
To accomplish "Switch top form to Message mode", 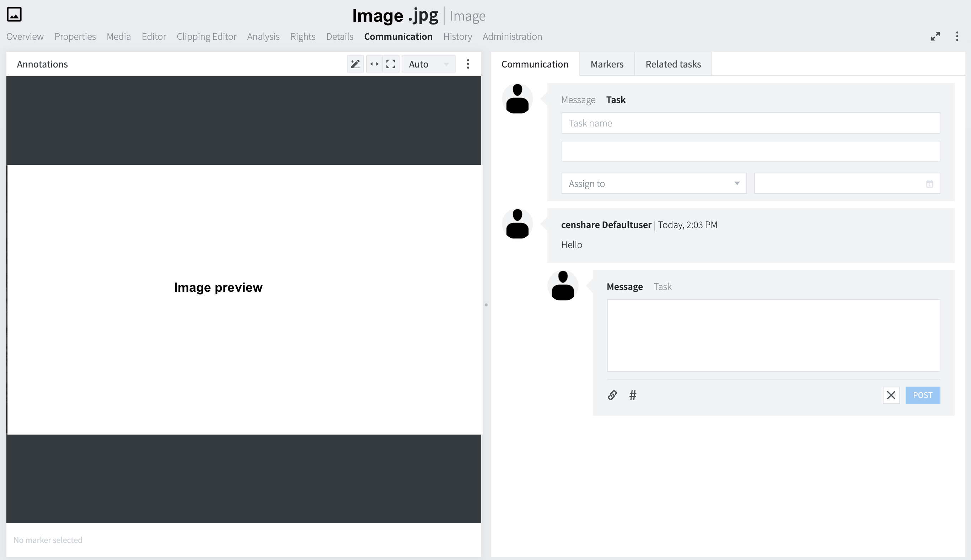I will (x=578, y=100).
